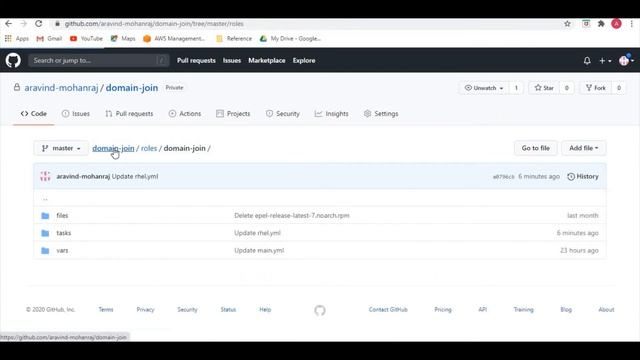Open the Unwatch dropdown

[x=484, y=88]
